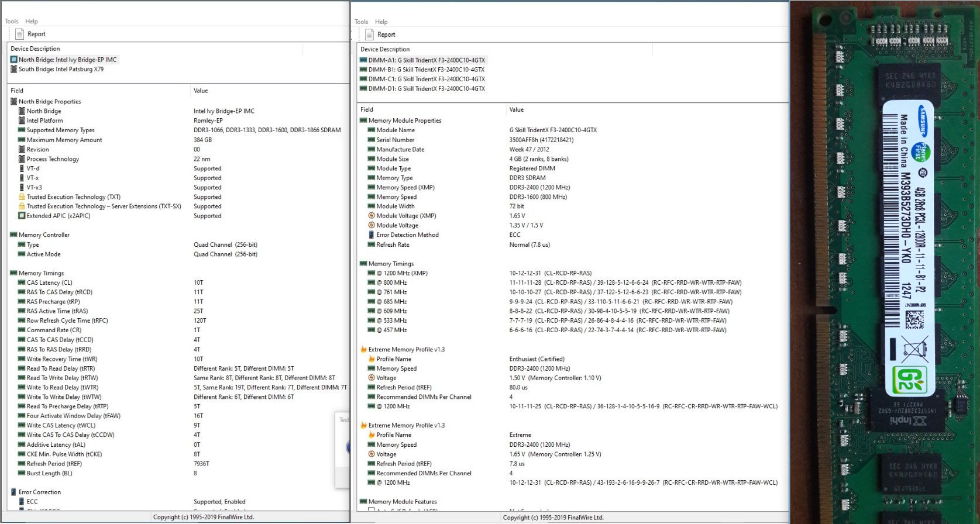The width and height of the screenshot is (980, 524).
Task: Click the icon next to VT-d
Action: [22, 168]
